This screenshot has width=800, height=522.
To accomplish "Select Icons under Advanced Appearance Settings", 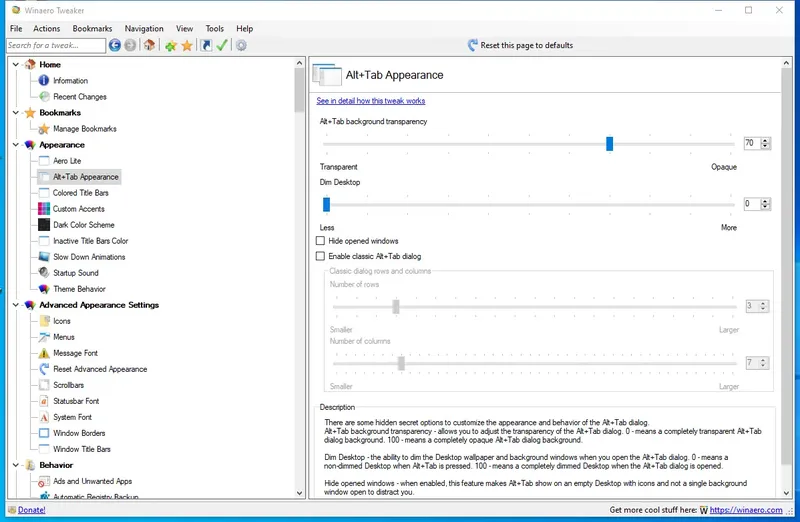I will pyautogui.click(x=62, y=321).
